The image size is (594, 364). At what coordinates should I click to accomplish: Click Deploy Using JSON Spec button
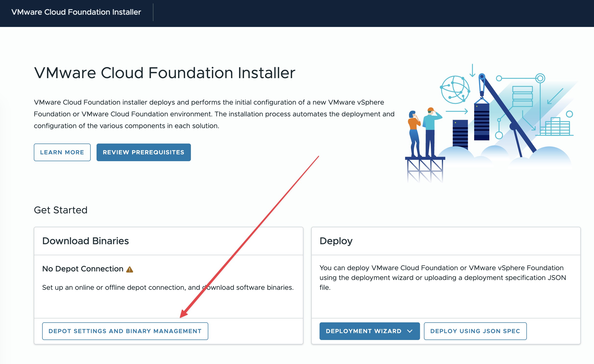tap(475, 331)
